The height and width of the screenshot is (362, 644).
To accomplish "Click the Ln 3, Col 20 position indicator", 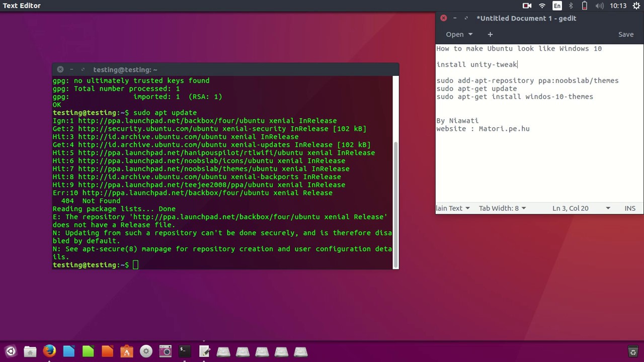I will pos(570,208).
